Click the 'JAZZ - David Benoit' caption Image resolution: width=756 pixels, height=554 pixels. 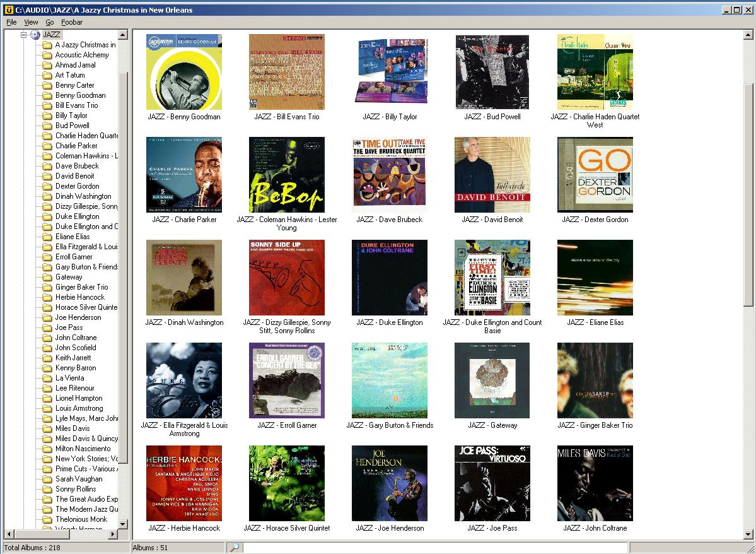pos(492,220)
